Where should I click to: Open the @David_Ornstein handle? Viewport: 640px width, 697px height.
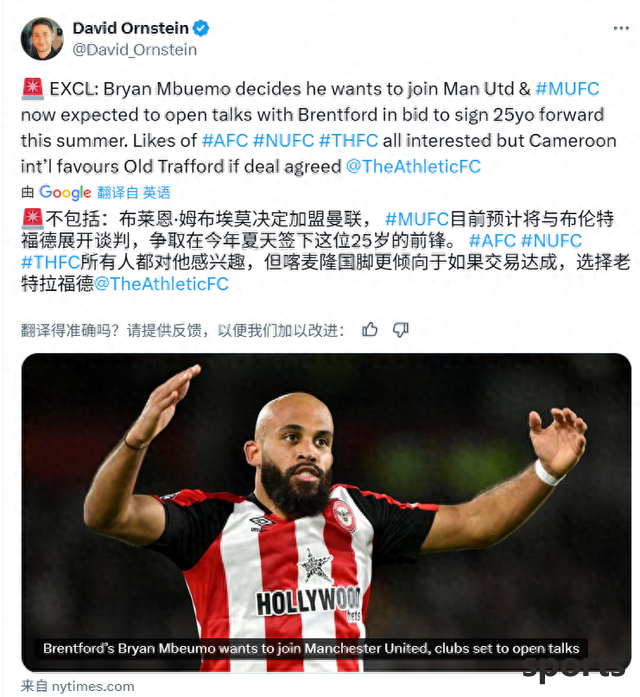135,50
